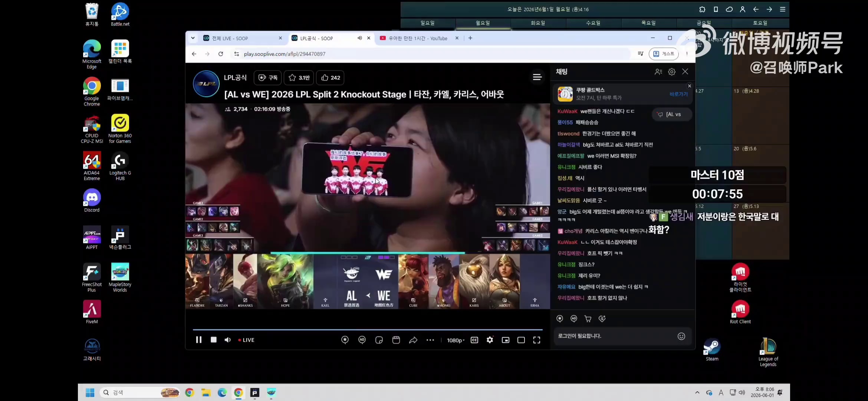868x401 pixels.
Task: Click the address bar URL
Action: tap(285, 54)
